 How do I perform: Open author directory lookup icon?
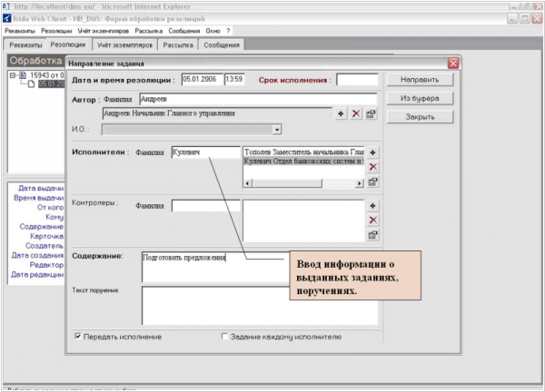[x=371, y=113]
